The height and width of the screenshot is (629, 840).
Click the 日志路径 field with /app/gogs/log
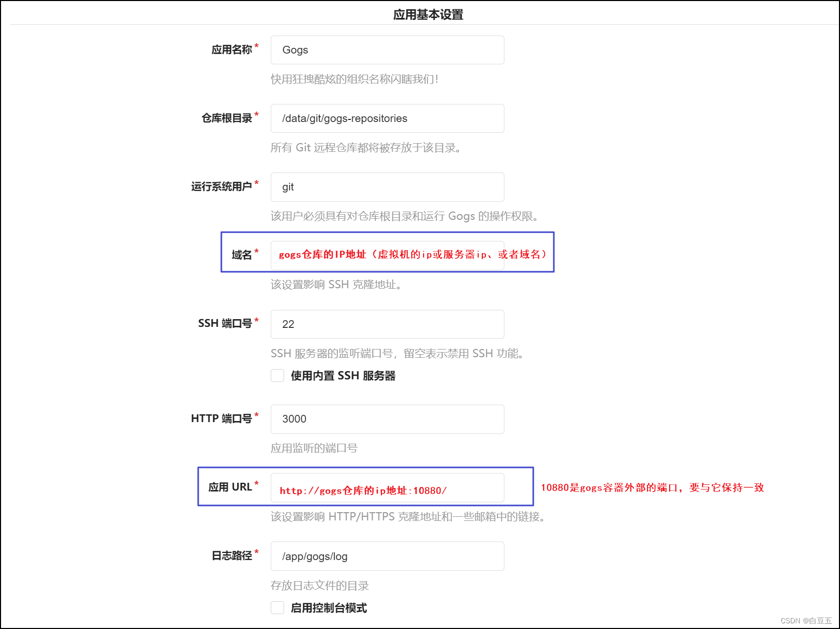click(x=387, y=556)
